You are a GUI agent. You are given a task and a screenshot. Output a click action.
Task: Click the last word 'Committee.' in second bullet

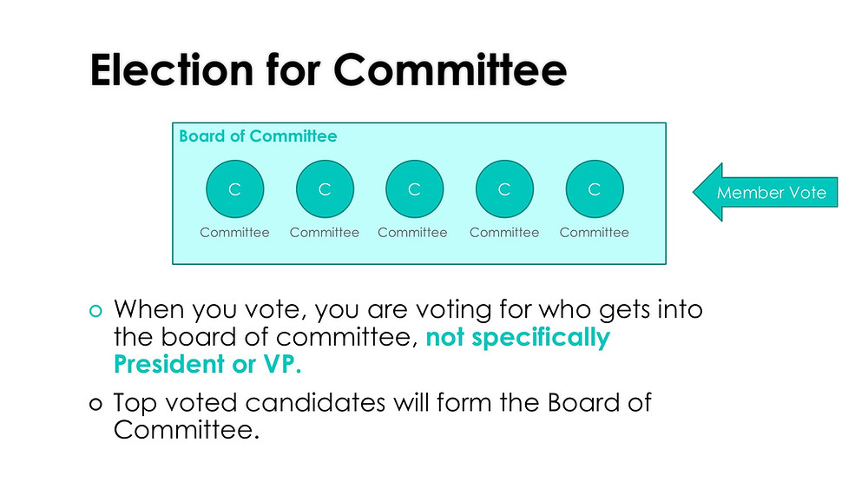(187, 430)
